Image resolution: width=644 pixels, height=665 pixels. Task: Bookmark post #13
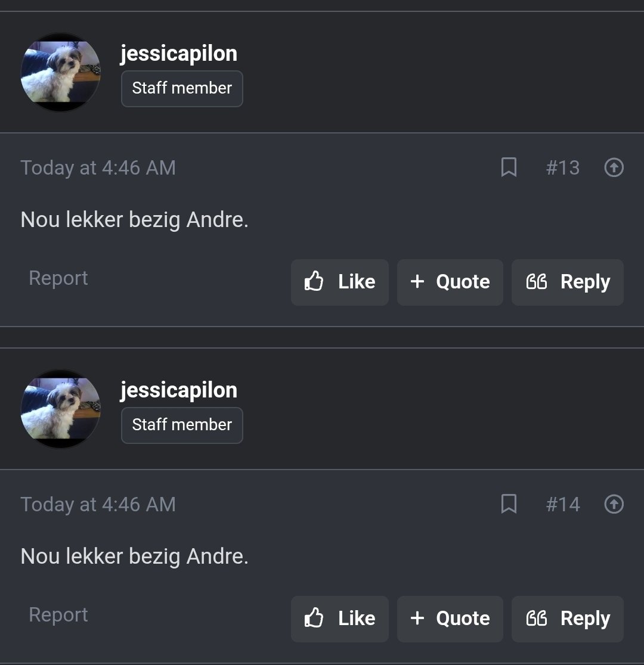pyautogui.click(x=509, y=167)
